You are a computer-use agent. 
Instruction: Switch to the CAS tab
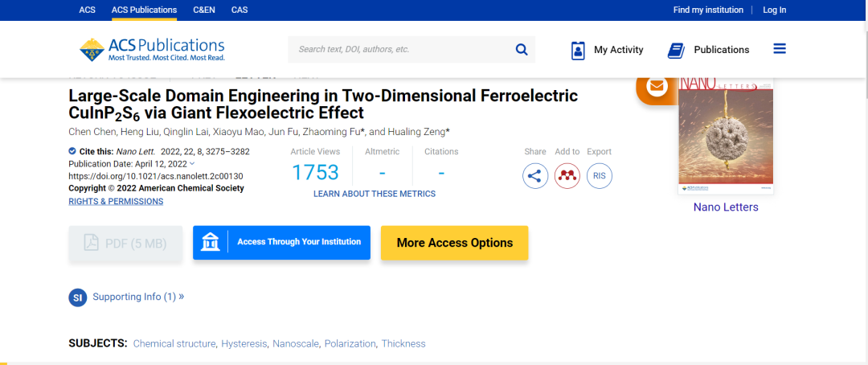(240, 10)
